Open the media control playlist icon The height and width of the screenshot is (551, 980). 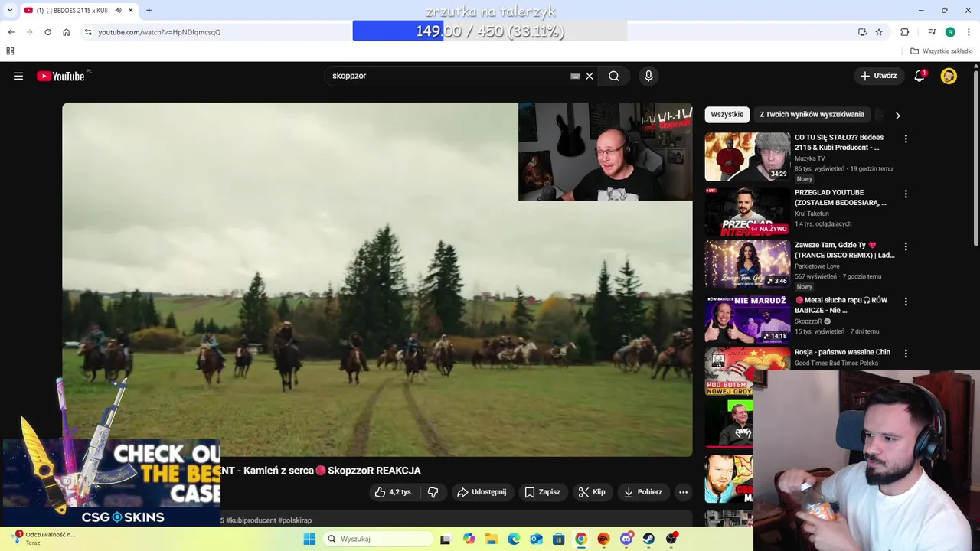(932, 32)
